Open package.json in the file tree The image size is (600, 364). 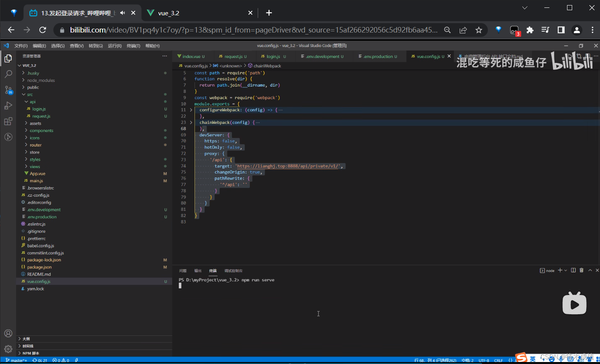39,267
